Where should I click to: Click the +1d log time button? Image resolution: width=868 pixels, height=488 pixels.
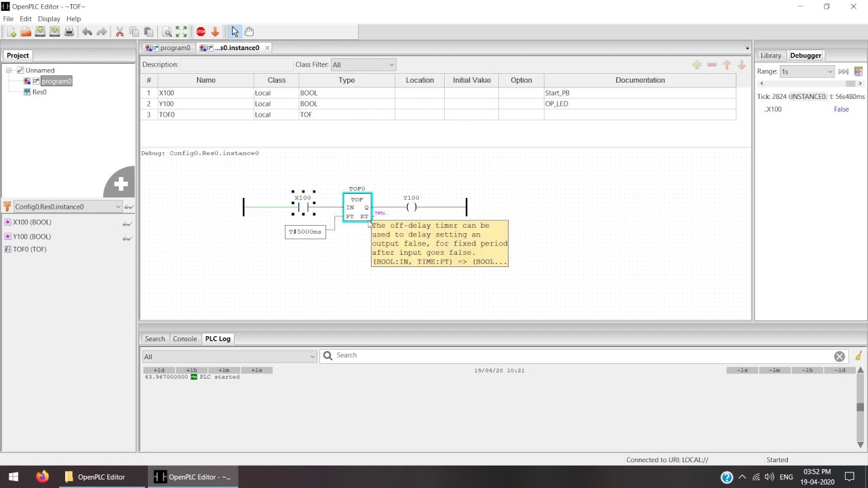click(x=159, y=370)
